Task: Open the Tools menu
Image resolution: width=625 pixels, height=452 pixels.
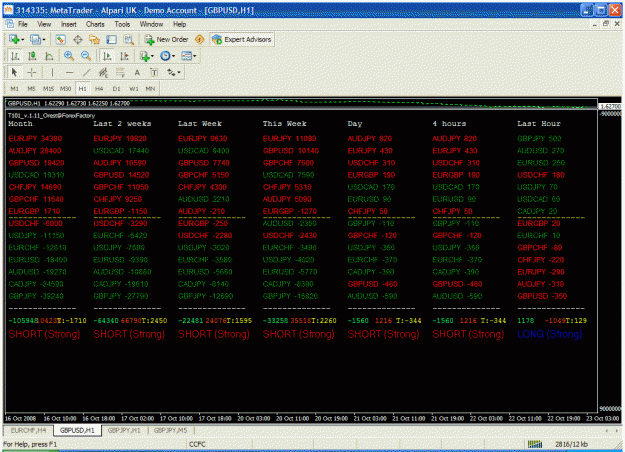Action: (122, 24)
